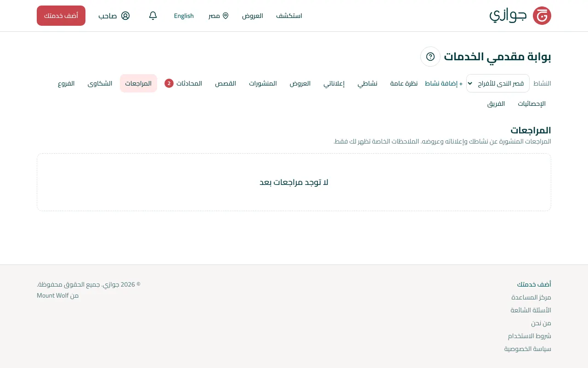Open the الشكاوى tab
588x368 pixels.
100,83
